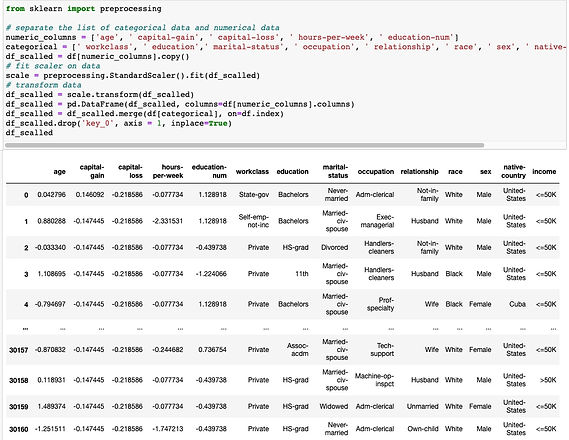Click age value -0.794697 in row 4
Image resolution: width=569 pixels, height=440 pixels.
pos(50,304)
